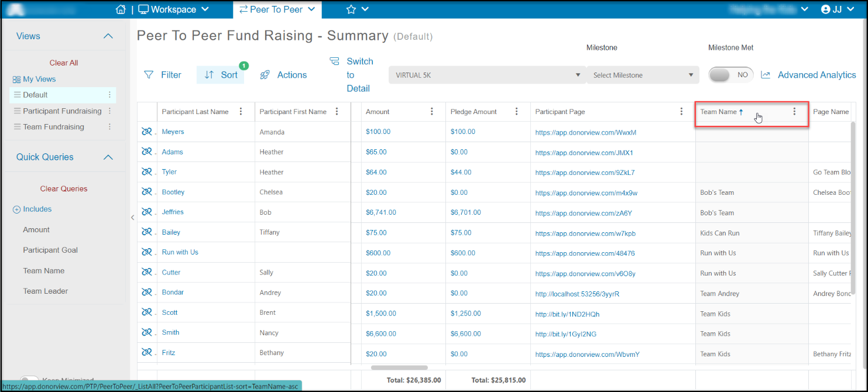Toggle the Milestone Met switch
The width and height of the screenshot is (868, 392).
731,75
